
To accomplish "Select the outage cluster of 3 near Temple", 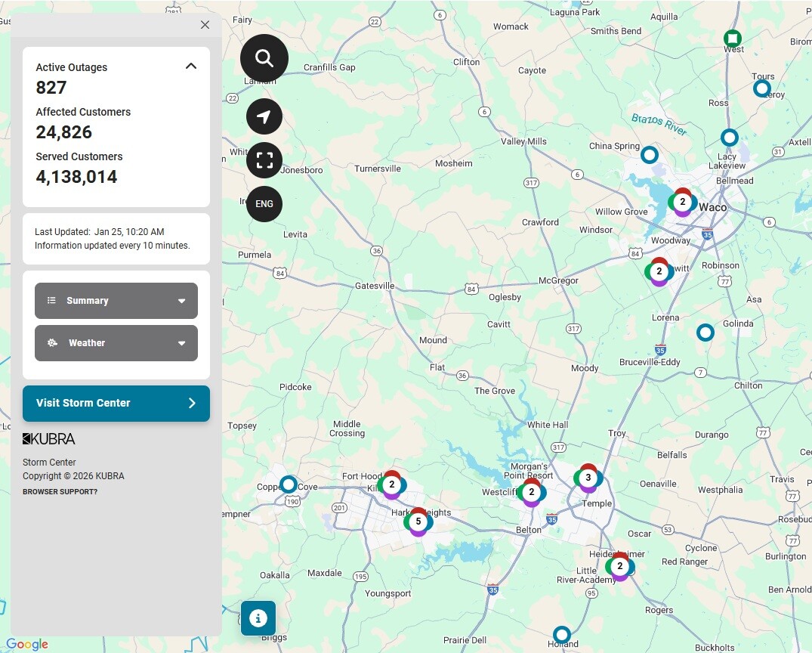I will (x=588, y=478).
